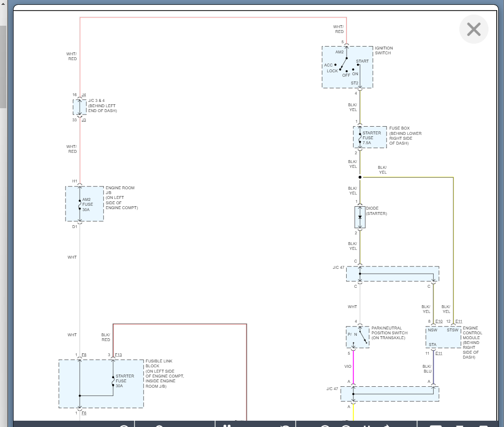
Task: Select the Park/Neutral Position Switch symbol
Action: coord(358,337)
